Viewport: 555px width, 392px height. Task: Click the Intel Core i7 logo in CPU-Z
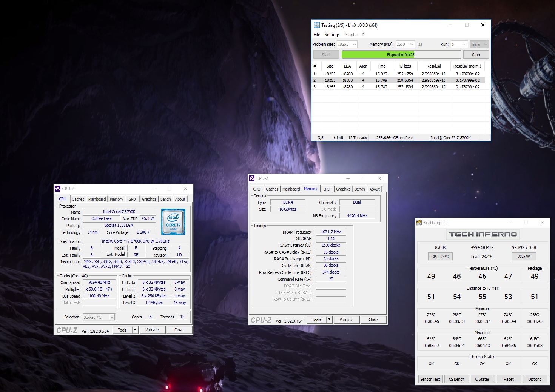pyautogui.click(x=173, y=222)
